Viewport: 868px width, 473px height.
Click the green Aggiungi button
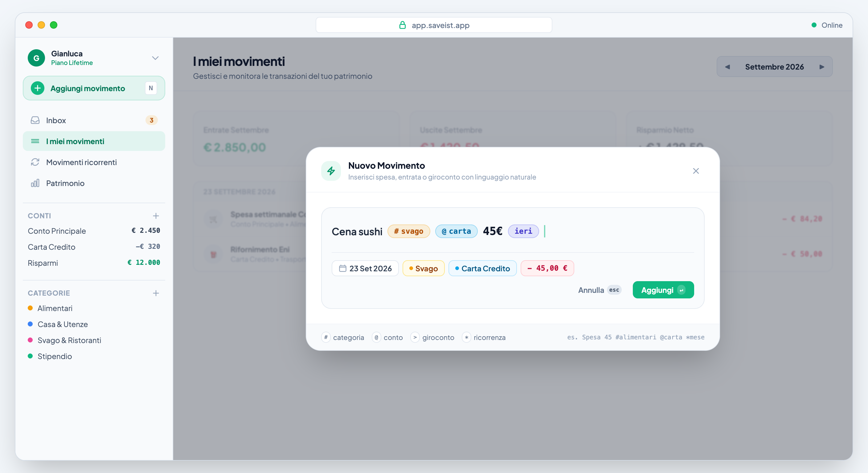(x=663, y=290)
